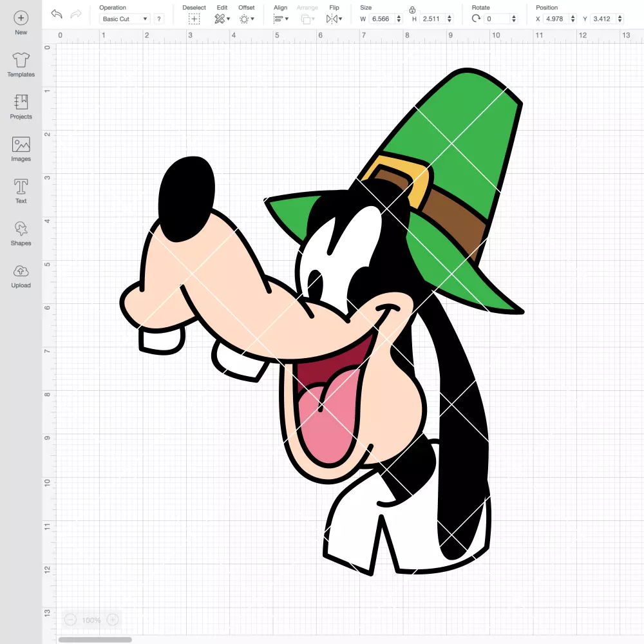Open the Edit tool menu
Viewport: 644px width, 644px height.
(222, 19)
